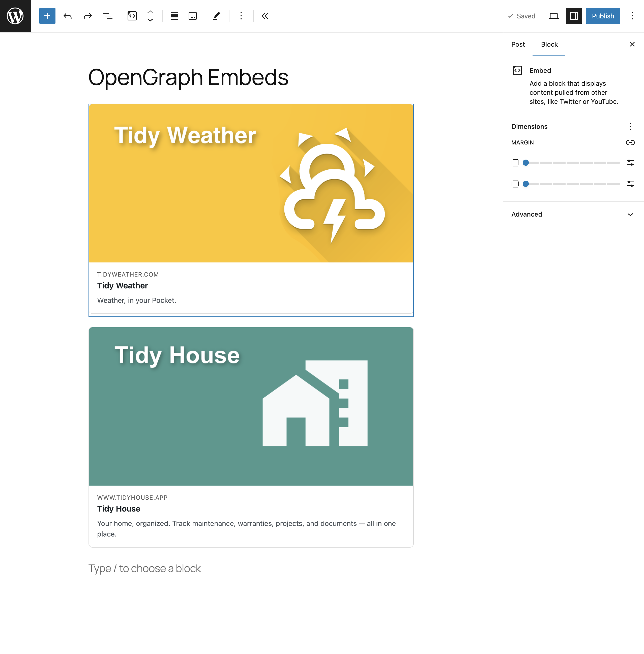Click the WordPress logo in the top corner
Image resolution: width=644 pixels, height=654 pixels.
[16, 16]
